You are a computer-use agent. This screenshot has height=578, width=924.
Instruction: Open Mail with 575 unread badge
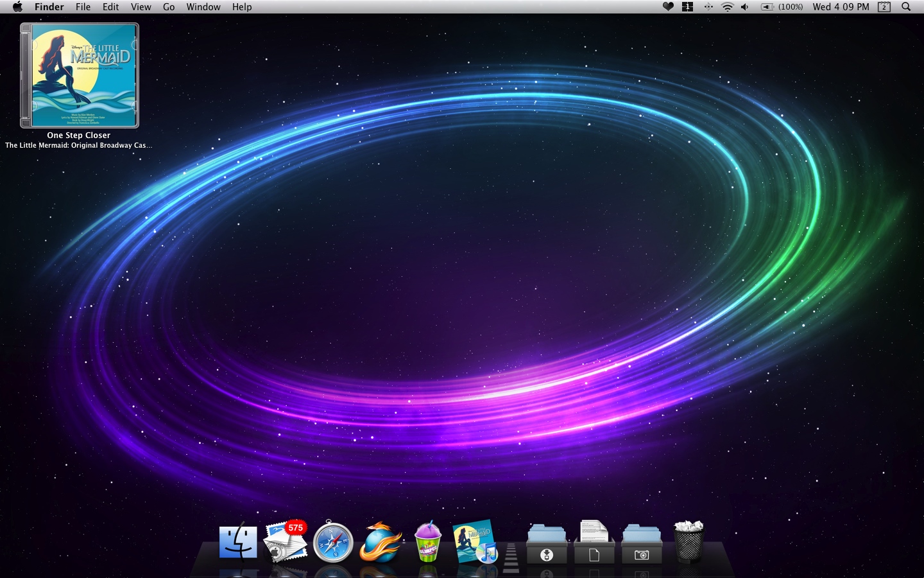(x=286, y=543)
